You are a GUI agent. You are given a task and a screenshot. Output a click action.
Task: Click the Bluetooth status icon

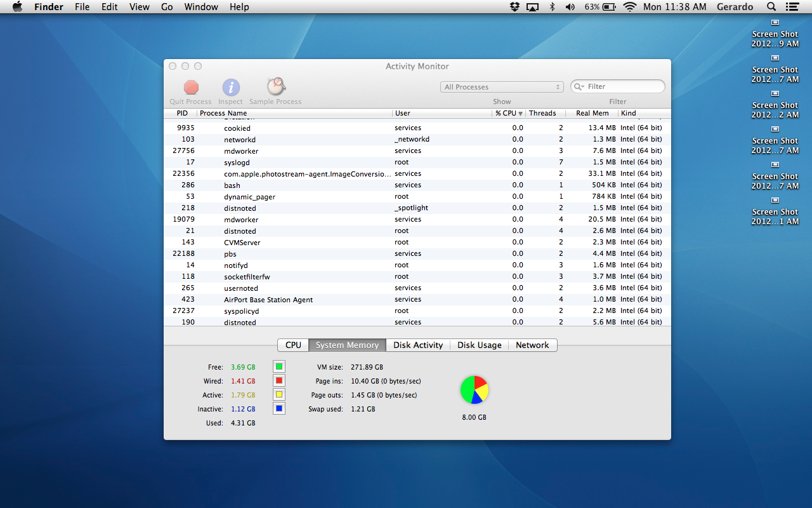[552, 7]
